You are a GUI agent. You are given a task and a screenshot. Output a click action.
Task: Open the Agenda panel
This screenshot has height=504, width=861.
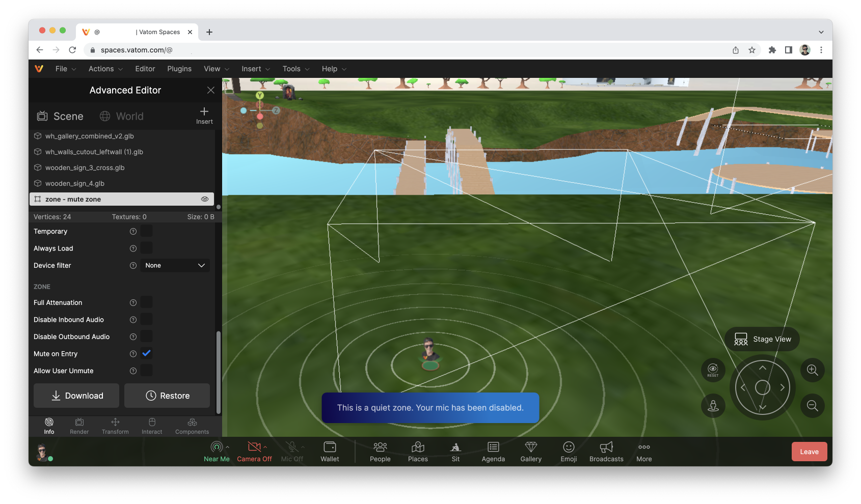tap(493, 452)
